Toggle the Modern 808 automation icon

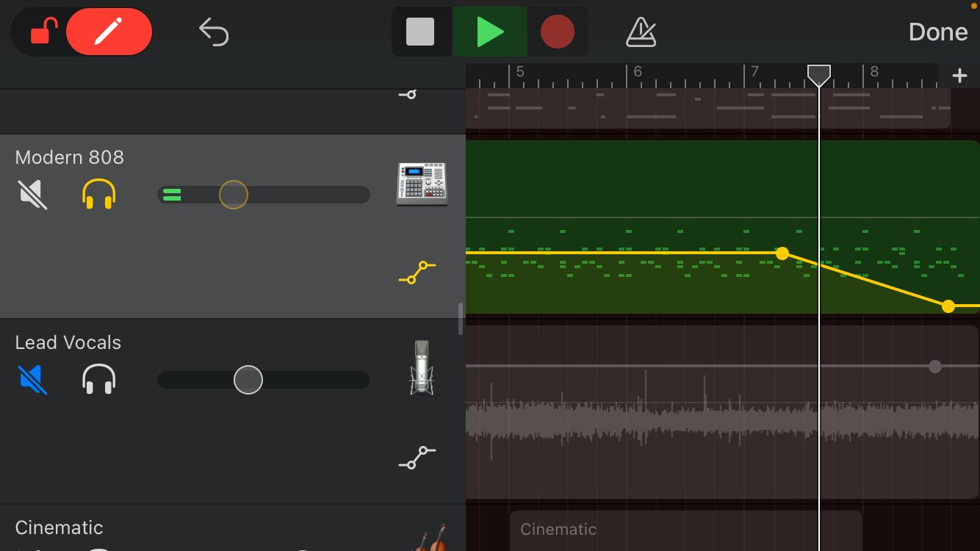[417, 273]
